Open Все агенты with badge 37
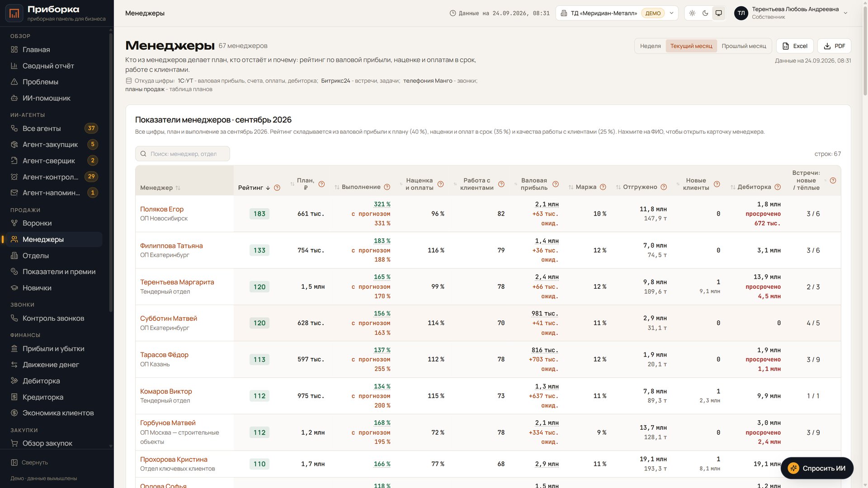This screenshot has height=488, width=868. pyautogui.click(x=54, y=128)
